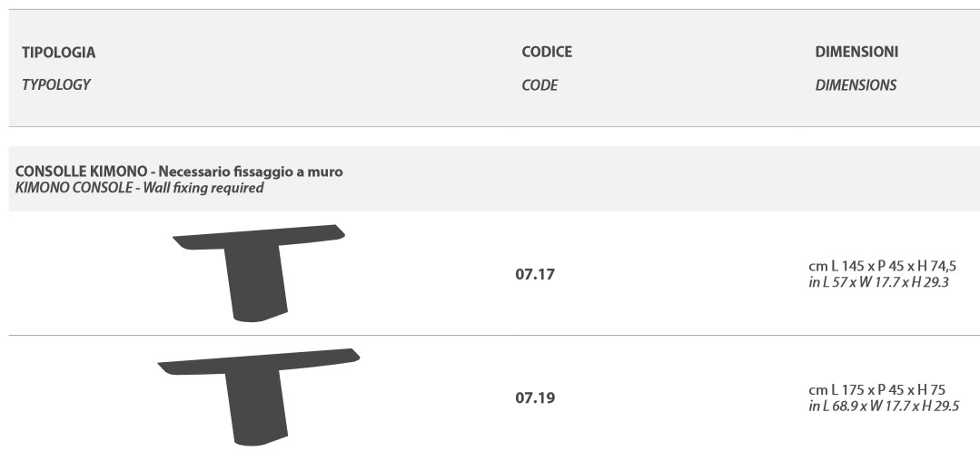Select product code 07.19
Image resolution: width=980 pixels, height=451 pixels.
click(x=535, y=397)
